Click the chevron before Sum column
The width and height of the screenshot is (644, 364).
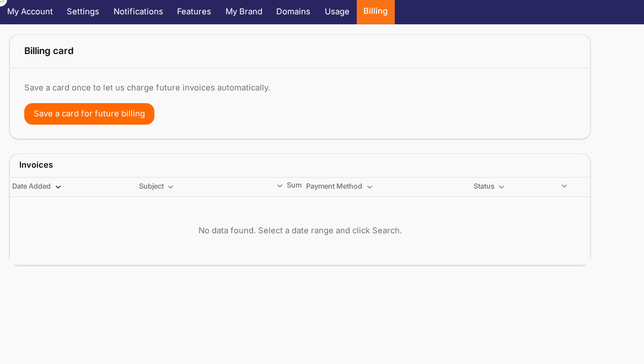[280, 186]
